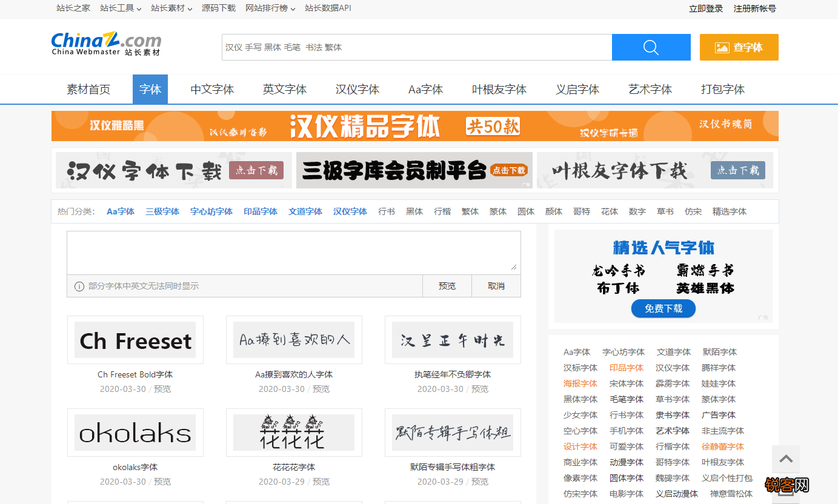Switch to the 中文字体 tab
This screenshot has width=838, height=504.
[212, 89]
